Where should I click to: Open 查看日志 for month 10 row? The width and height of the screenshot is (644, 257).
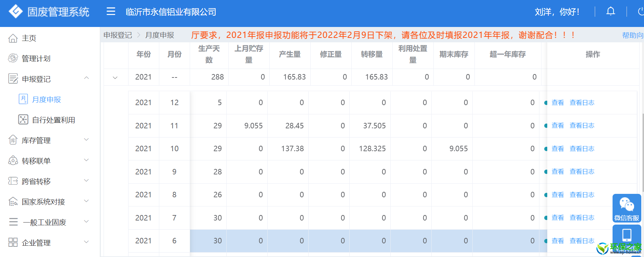click(582, 149)
